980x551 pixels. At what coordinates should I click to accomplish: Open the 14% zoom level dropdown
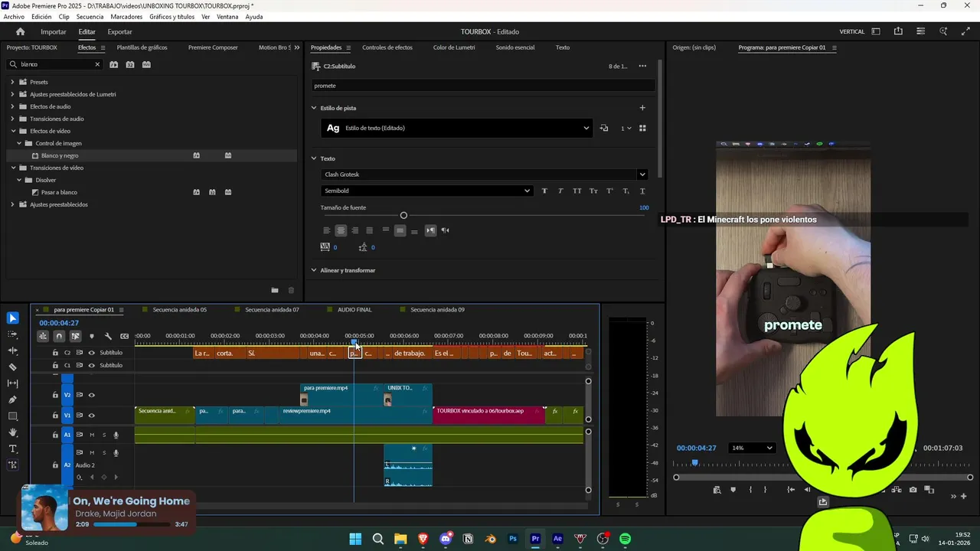click(x=753, y=448)
